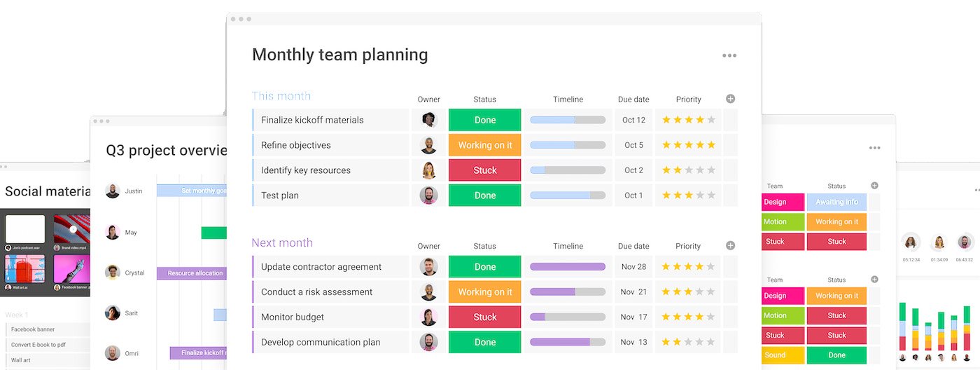
Task: Add a column to Next month group
Action: click(x=730, y=245)
